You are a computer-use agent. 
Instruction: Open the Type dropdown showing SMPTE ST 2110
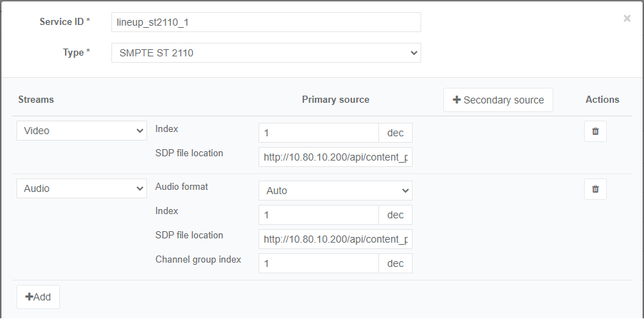click(266, 53)
